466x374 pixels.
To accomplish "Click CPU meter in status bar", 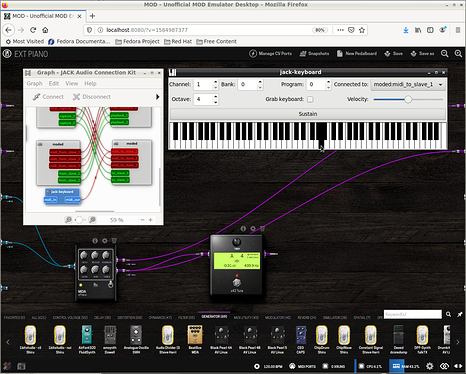I will pos(370,366).
